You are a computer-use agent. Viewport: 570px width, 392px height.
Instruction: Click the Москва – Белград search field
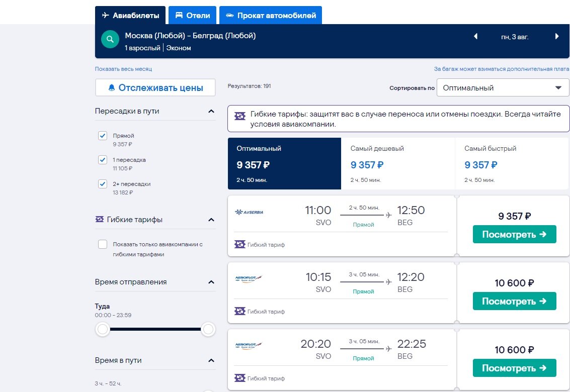(190, 36)
